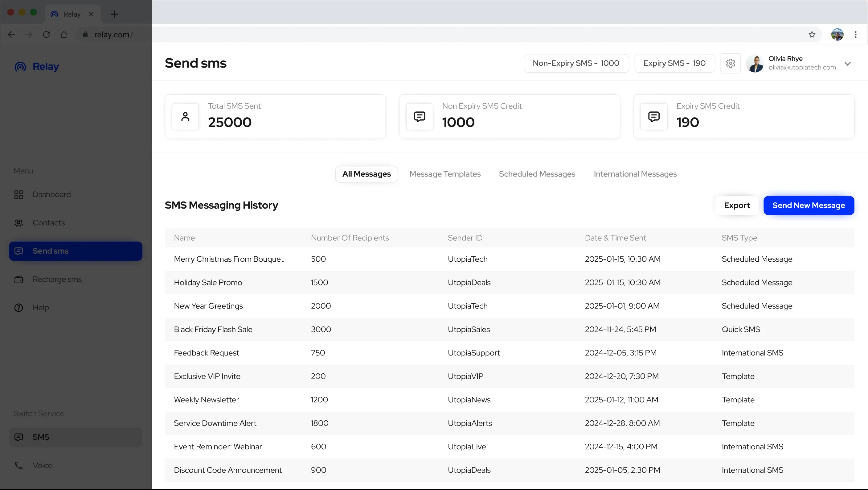Viewport: 868px width, 490px height.
Task: Open the settings gear icon
Action: point(730,63)
